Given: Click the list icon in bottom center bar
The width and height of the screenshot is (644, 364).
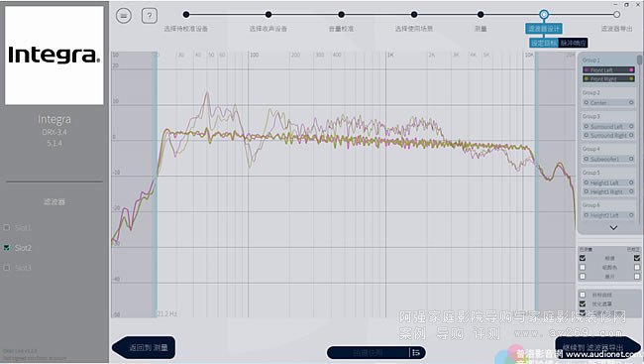Looking at the screenshot, I should pyautogui.click(x=416, y=352).
